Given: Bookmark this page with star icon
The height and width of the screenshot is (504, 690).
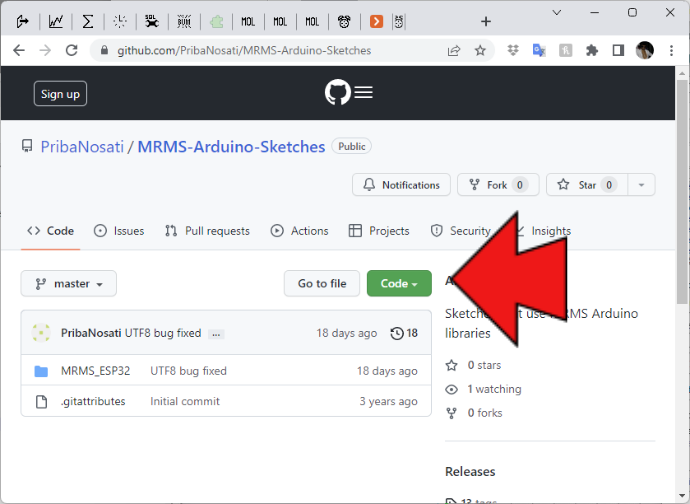Looking at the screenshot, I should pyautogui.click(x=480, y=50).
